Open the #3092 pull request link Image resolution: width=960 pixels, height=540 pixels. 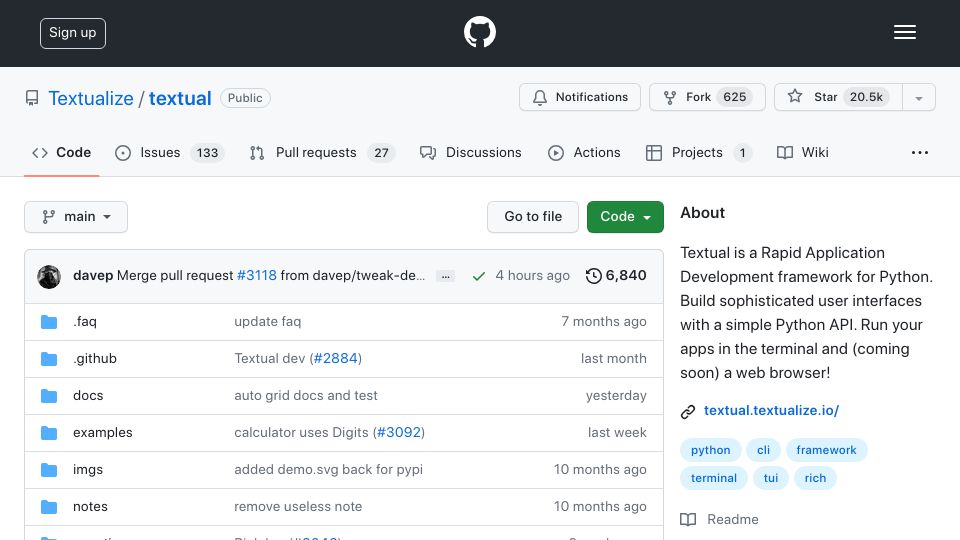(x=399, y=432)
